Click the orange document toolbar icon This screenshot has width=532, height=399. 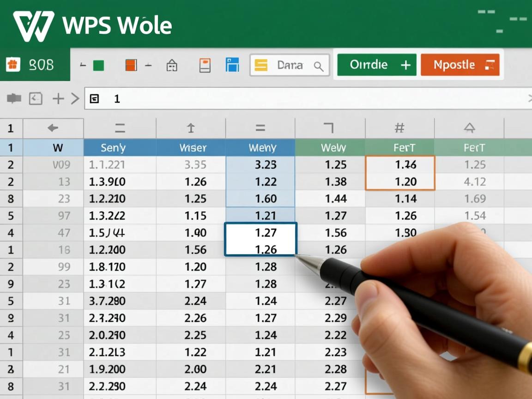(x=205, y=65)
